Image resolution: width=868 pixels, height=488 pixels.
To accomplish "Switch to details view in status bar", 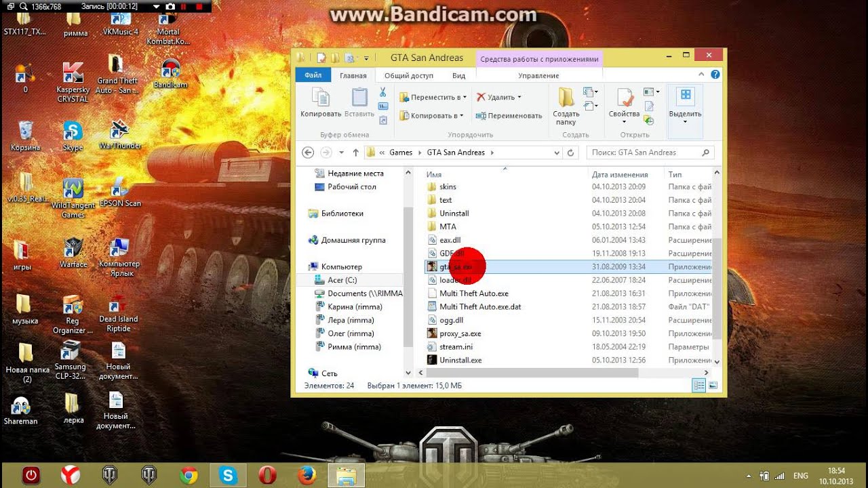I will (x=699, y=385).
